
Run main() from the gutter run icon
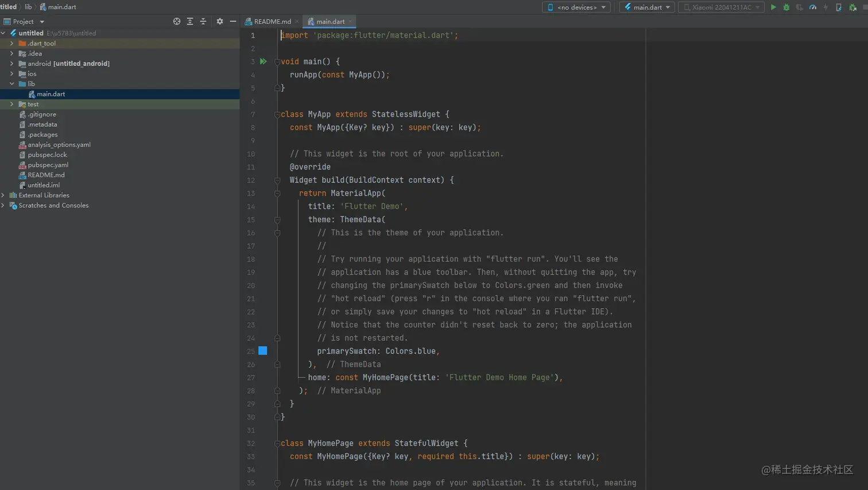263,61
